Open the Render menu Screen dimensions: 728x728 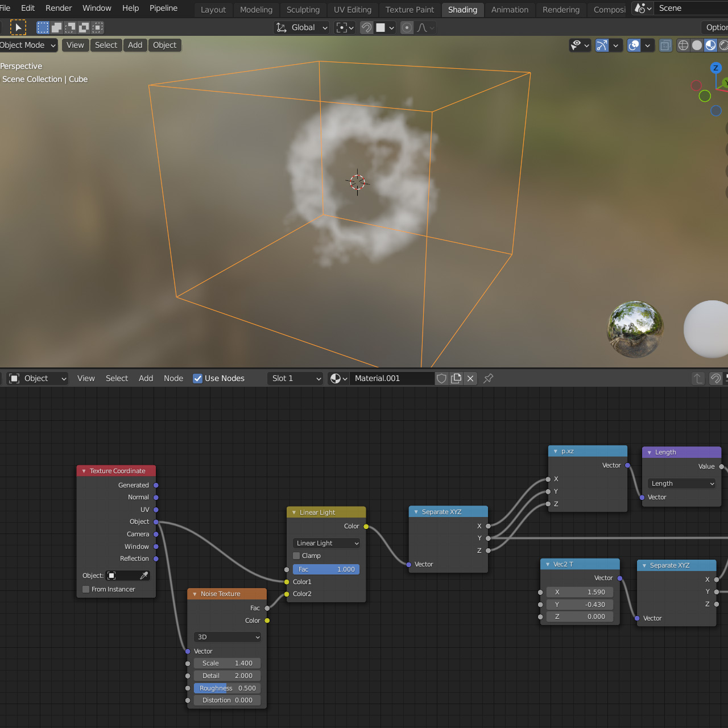click(59, 8)
